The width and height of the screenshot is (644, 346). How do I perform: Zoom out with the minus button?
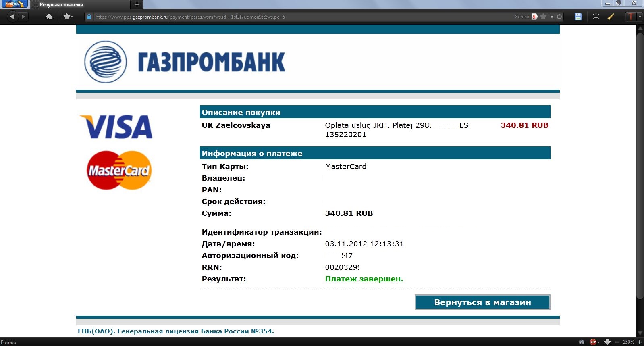click(617, 342)
